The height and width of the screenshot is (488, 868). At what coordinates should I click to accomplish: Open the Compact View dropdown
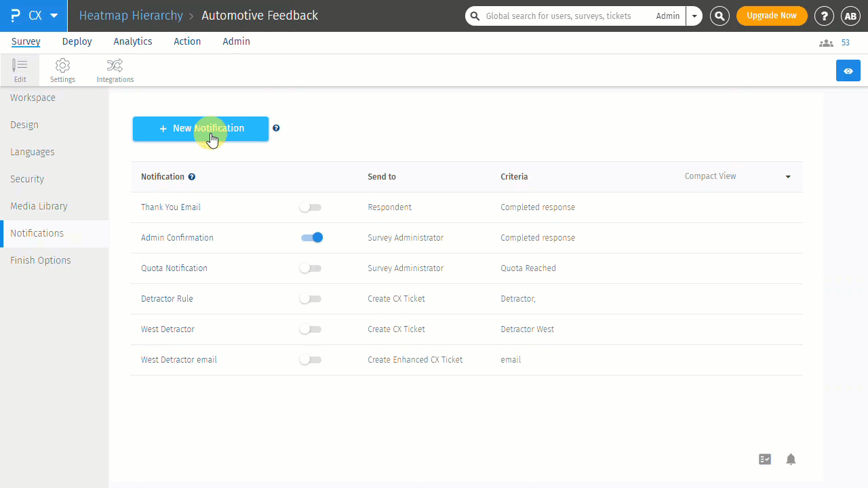[x=738, y=176]
